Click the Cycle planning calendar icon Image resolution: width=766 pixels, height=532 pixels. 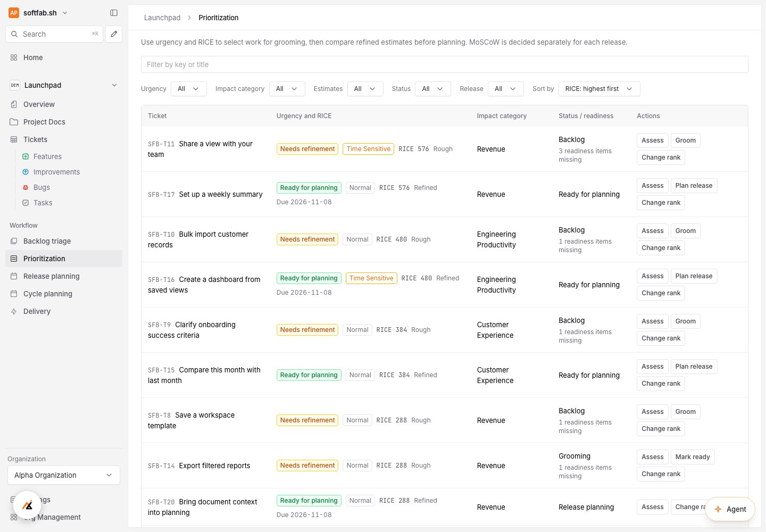click(x=14, y=294)
